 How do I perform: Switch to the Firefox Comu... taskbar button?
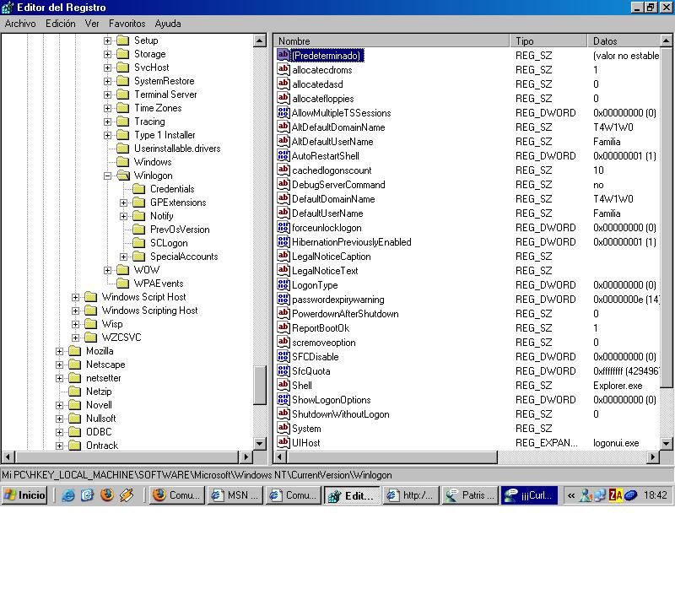click(177, 495)
